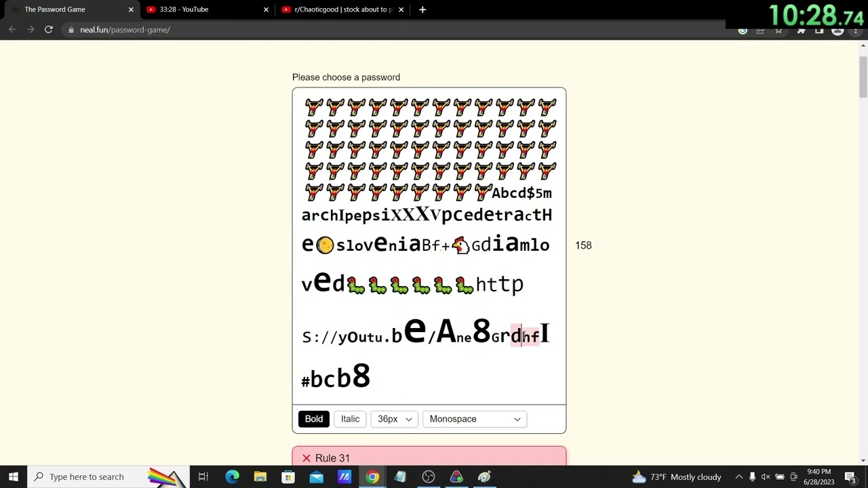This screenshot has height=488, width=868.
Task: Open the Monospace font family dropdown
Action: pyautogui.click(x=474, y=419)
